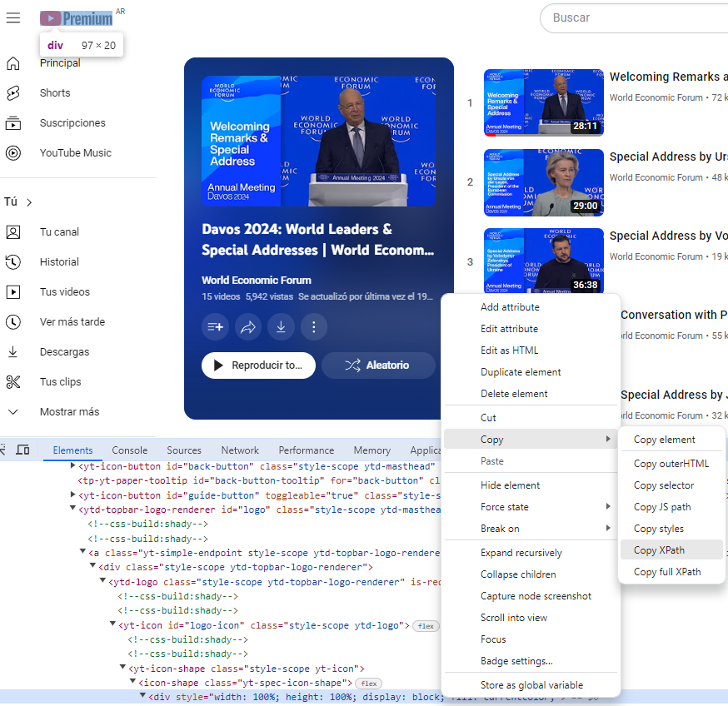Choose Copy selector option
728x706 pixels.
(x=671, y=485)
